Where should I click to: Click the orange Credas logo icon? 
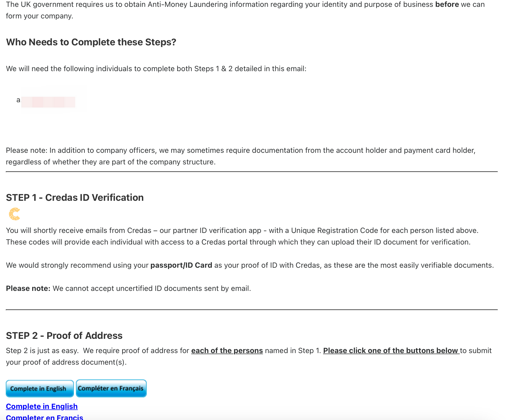coord(15,214)
